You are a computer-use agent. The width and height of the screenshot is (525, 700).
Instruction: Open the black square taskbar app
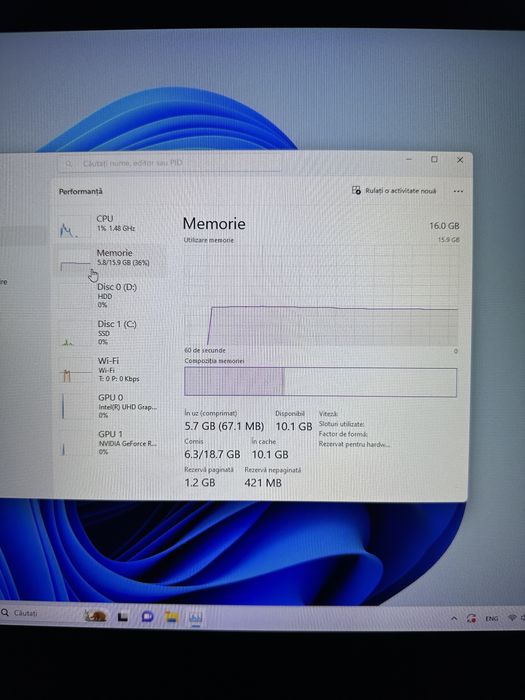coord(123,617)
